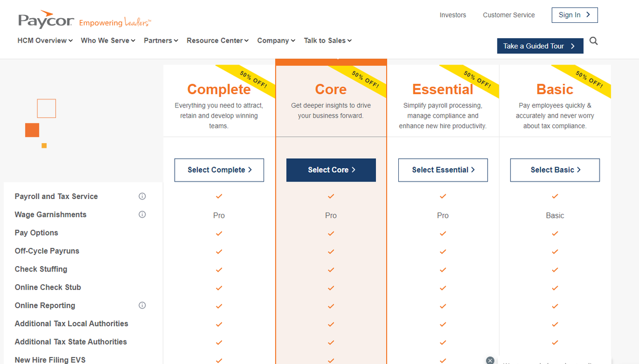Click the Select Core button
Screen dimensions: 639x364
(331, 170)
